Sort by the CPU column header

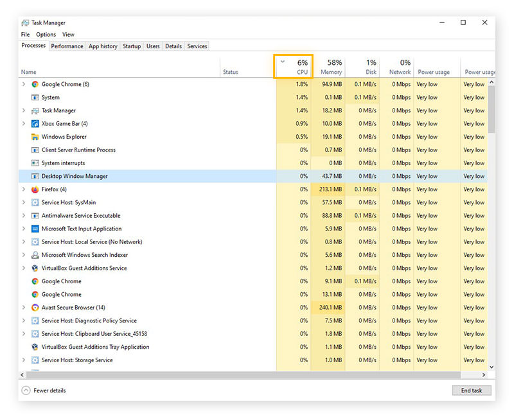coord(294,67)
